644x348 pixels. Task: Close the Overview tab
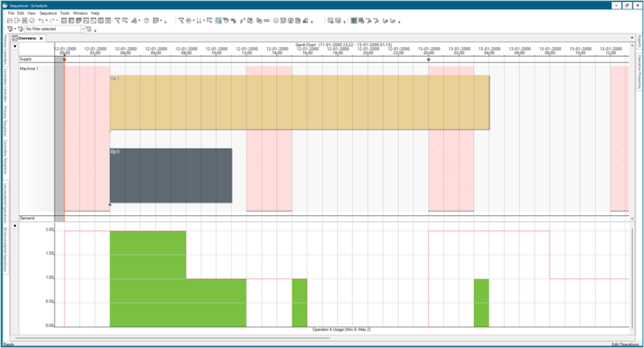point(41,38)
